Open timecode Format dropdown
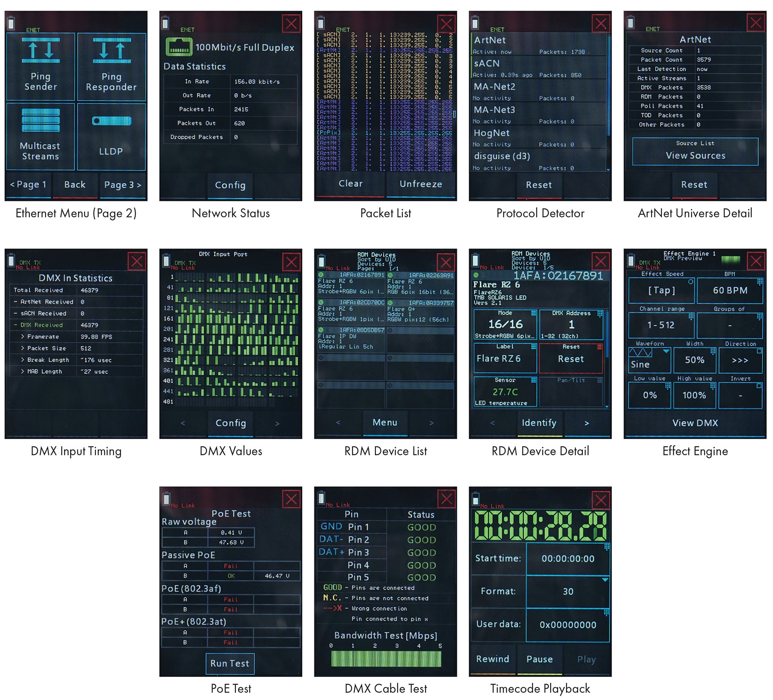 568,591
